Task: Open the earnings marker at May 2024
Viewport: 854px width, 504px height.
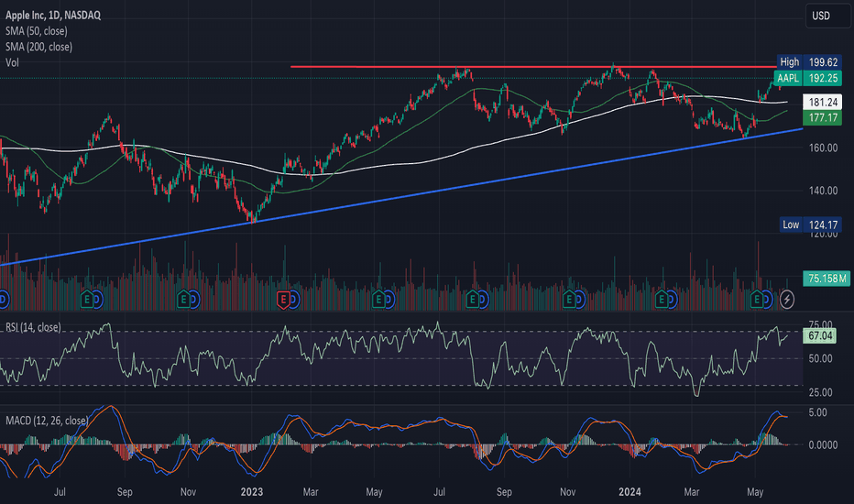Action: click(x=757, y=299)
